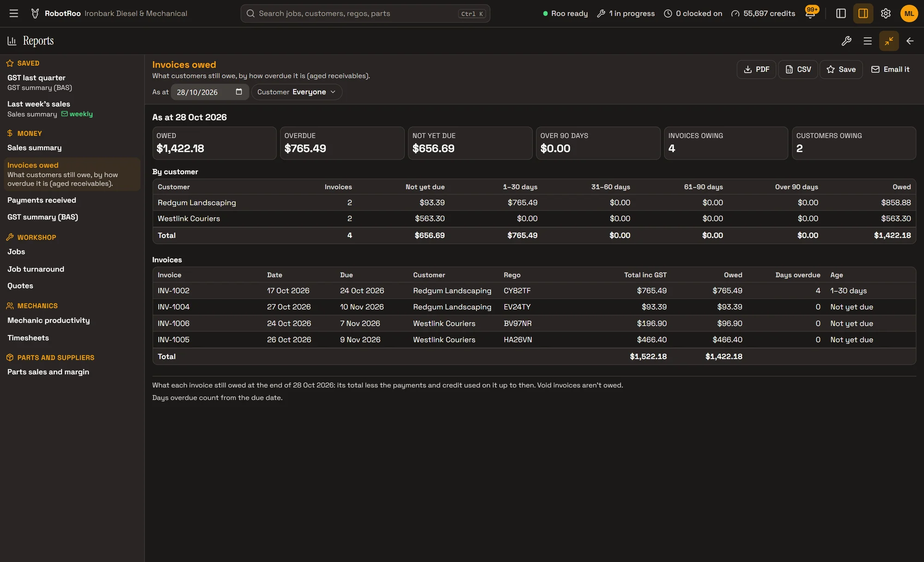
Task: Click invoice INV-1002 in the table
Action: tap(173, 291)
